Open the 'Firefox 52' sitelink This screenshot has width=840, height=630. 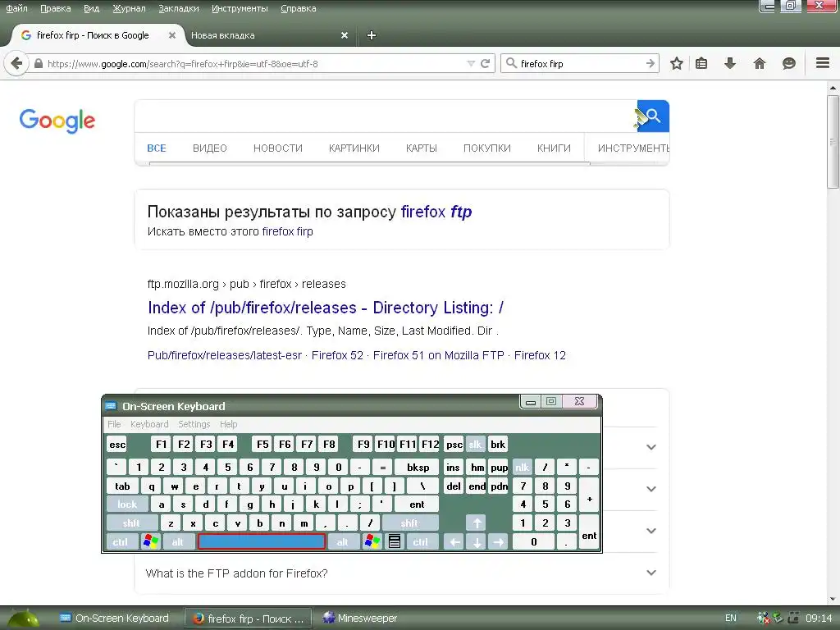(337, 355)
